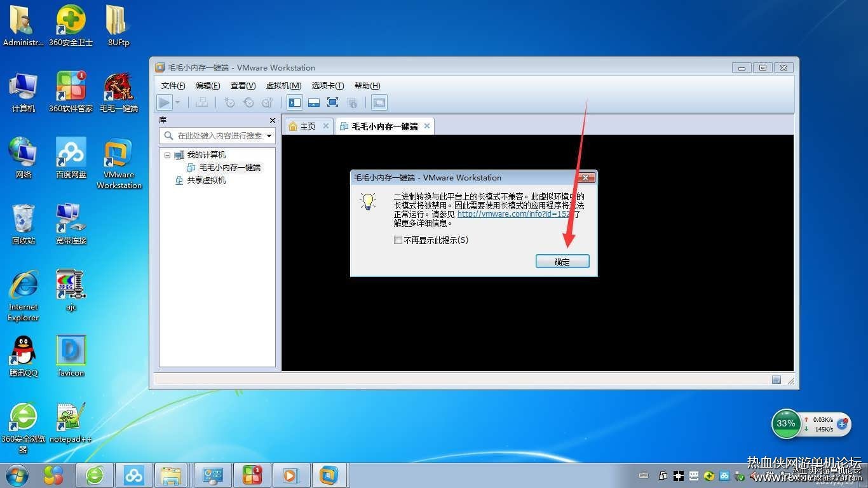Select the 360安全浏览器 desktop shortcut
Image resolution: width=868 pixels, height=488 pixels.
point(24,428)
